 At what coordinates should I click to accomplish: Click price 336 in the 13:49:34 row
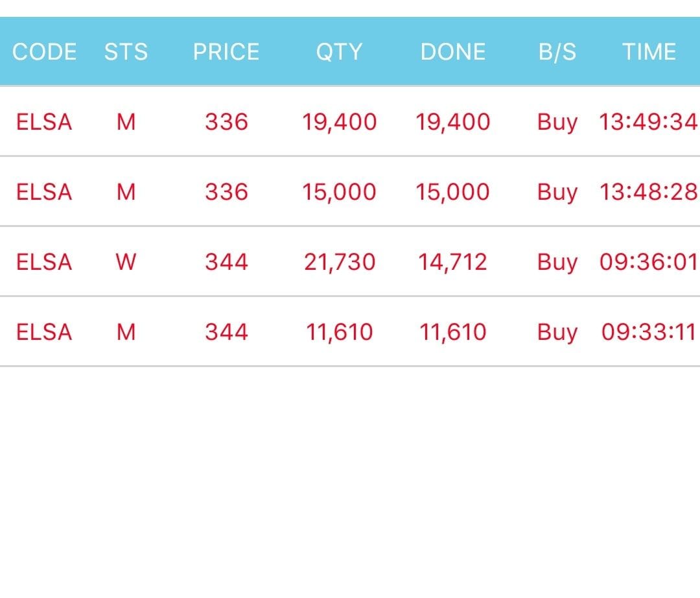coord(226,122)
